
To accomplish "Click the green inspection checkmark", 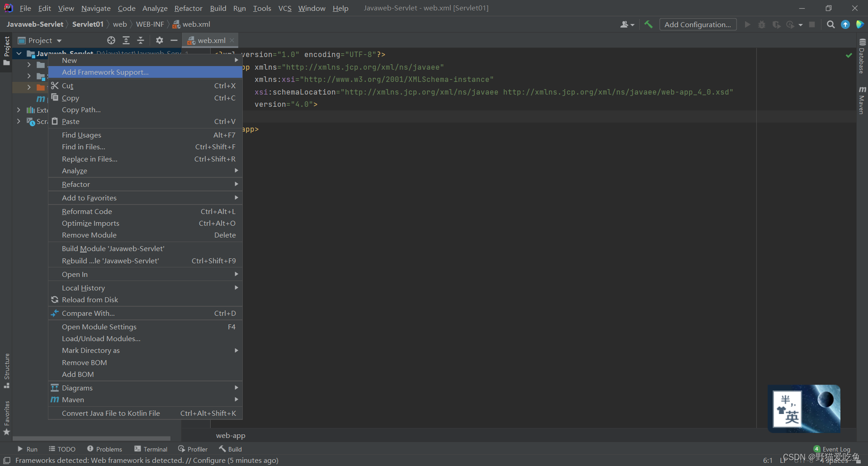I will point(849,55).
